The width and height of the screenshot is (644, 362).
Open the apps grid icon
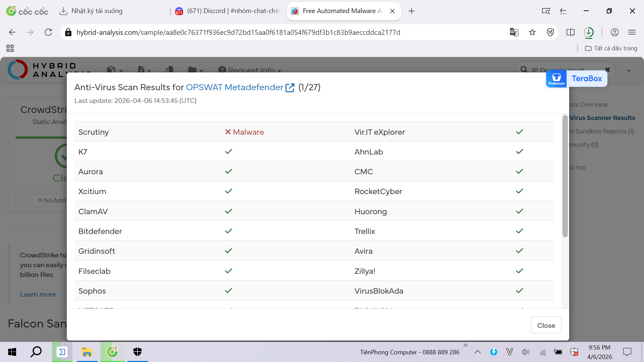coord(10,48)
